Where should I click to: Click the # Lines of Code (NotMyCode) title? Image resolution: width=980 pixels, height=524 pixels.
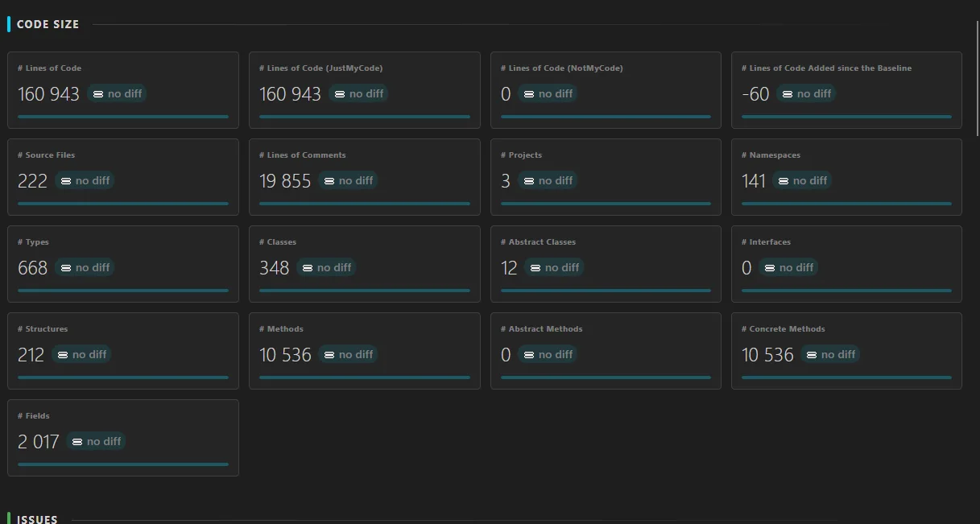pos(561,68)
